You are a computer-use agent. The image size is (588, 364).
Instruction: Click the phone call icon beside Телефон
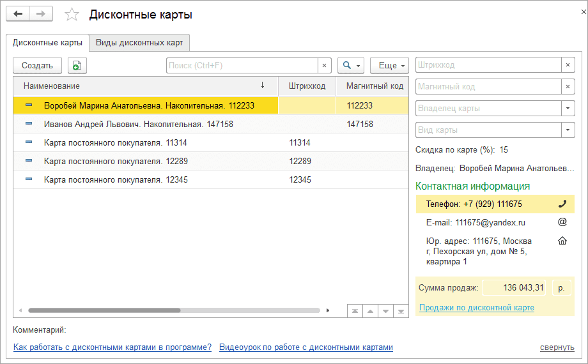(562, 204)
